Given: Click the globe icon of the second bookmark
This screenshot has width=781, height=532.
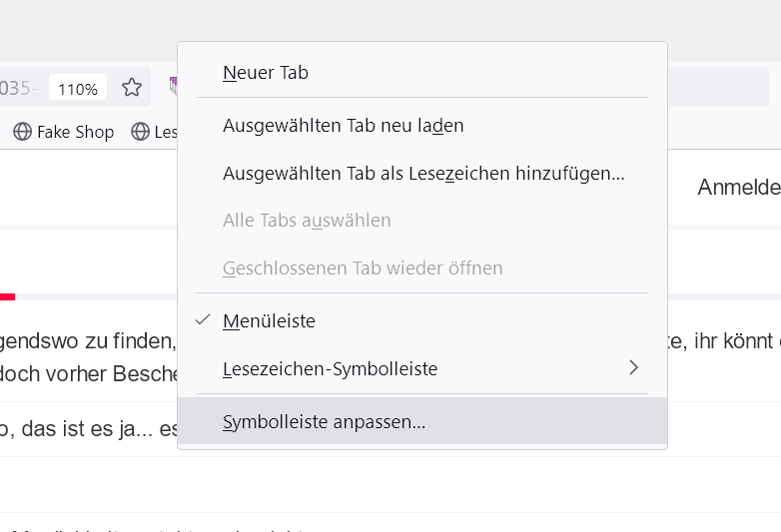Looking at the screenshot, I should pyautogui.click(x=140, y=131).
